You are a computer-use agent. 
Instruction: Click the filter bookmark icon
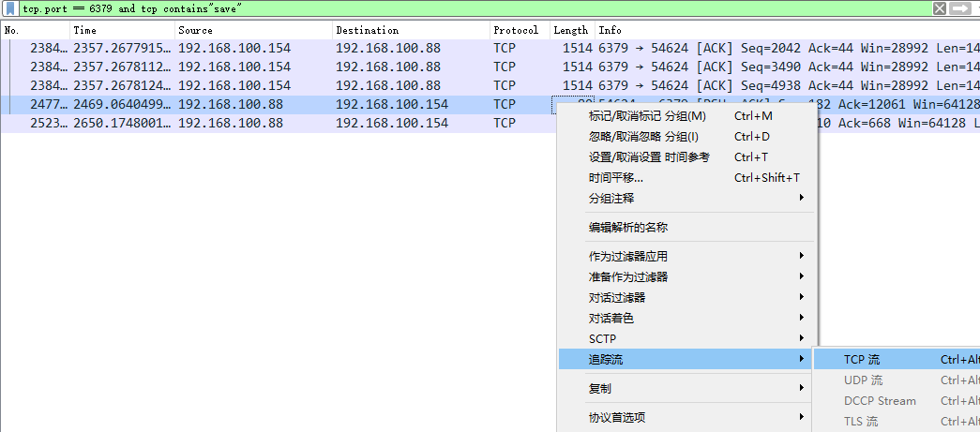pyautogui.click(x=10, y=8)
